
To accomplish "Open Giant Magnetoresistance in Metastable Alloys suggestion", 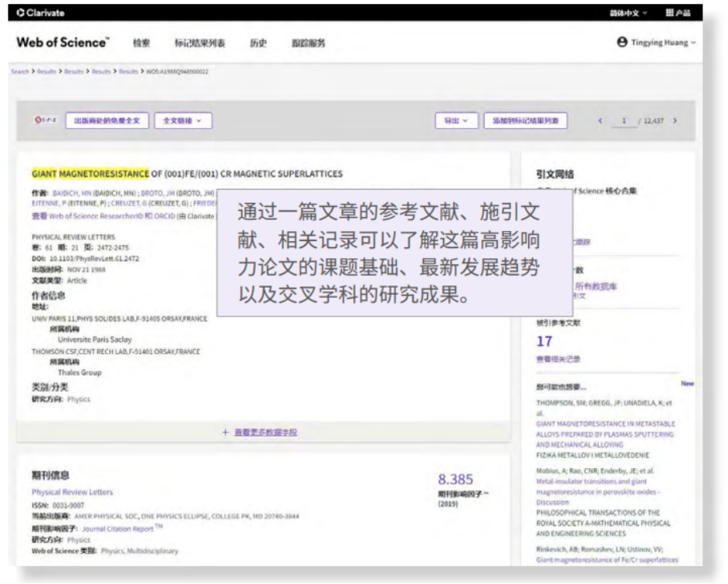I will coord(605,435).
